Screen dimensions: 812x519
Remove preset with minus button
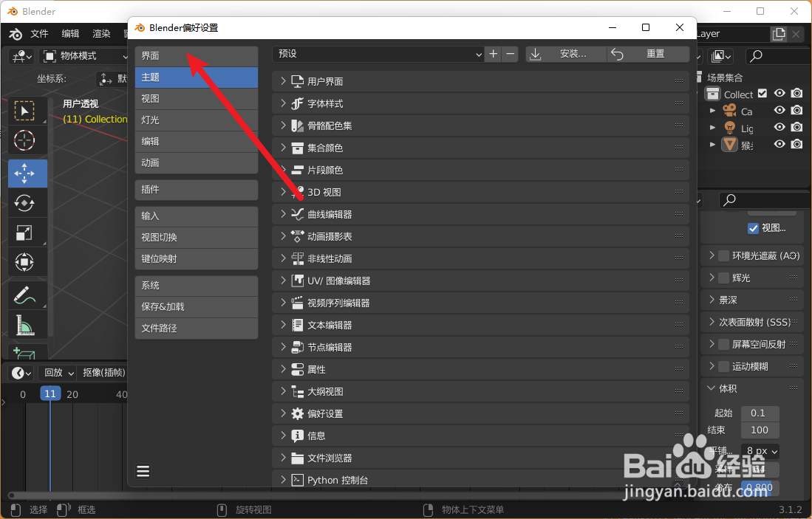pyautogui.click(x=511, y=54)
